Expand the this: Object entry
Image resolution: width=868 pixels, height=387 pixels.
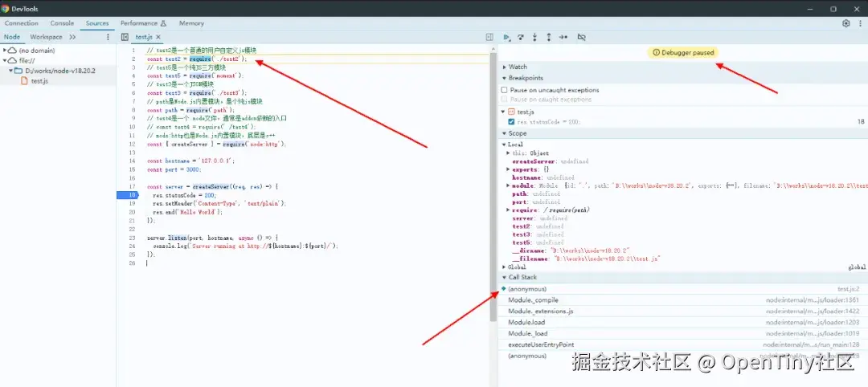(509, 153)
